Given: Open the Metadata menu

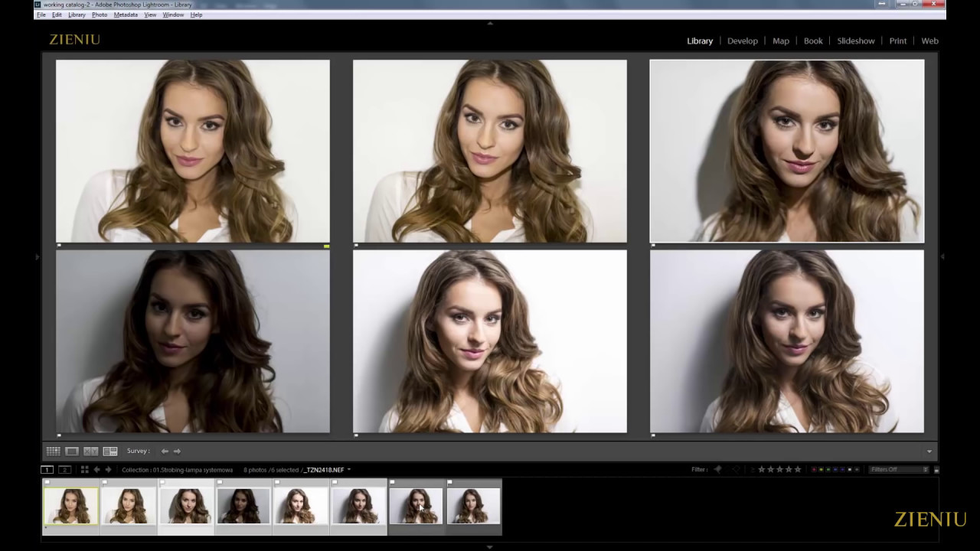Looking at the screenshot, I should pos(126,15).
